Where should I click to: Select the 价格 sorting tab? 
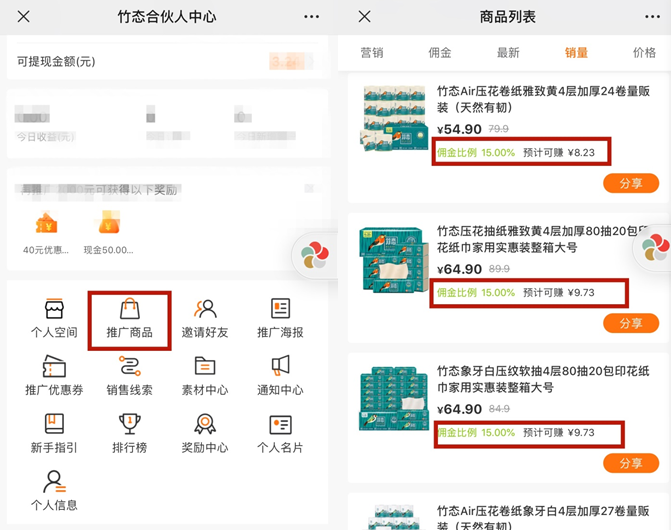tap(644, 53)
